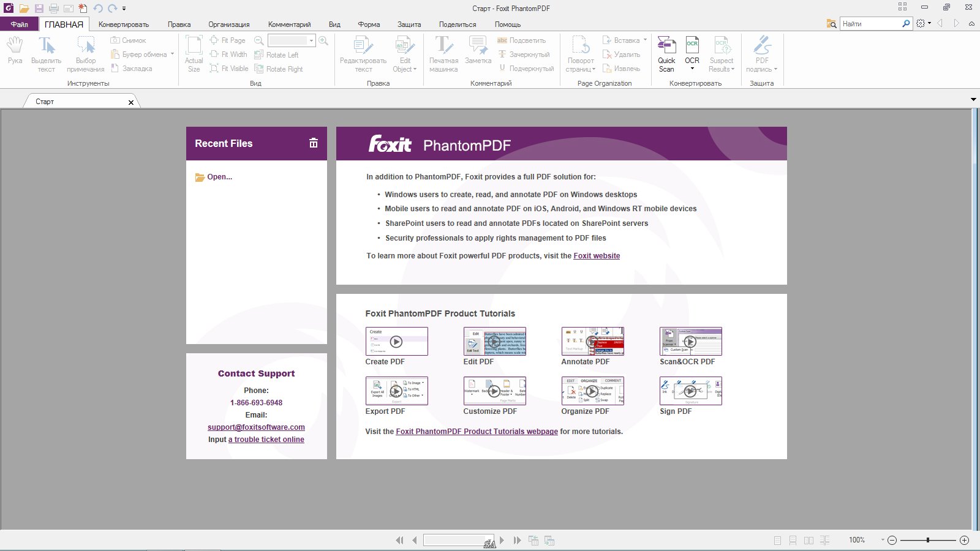This screenshot has height=551, width=980.
Task: Click the zoom in plus button in status bar
Action: click(x=964, y=540)
